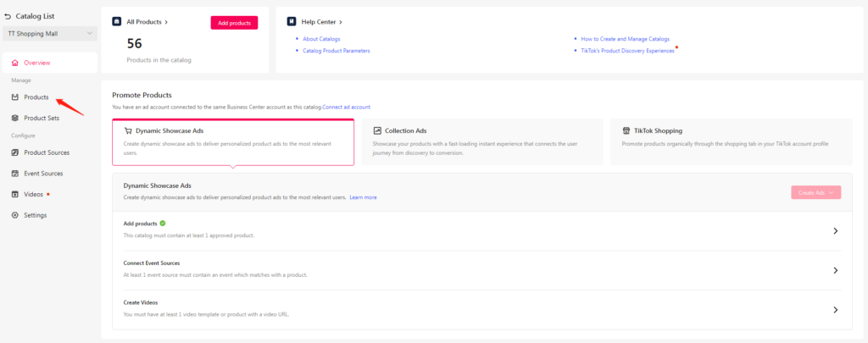Click the Product Sets layers icon
The height and width of the screenshot is (343, 868).
point(15,119)
